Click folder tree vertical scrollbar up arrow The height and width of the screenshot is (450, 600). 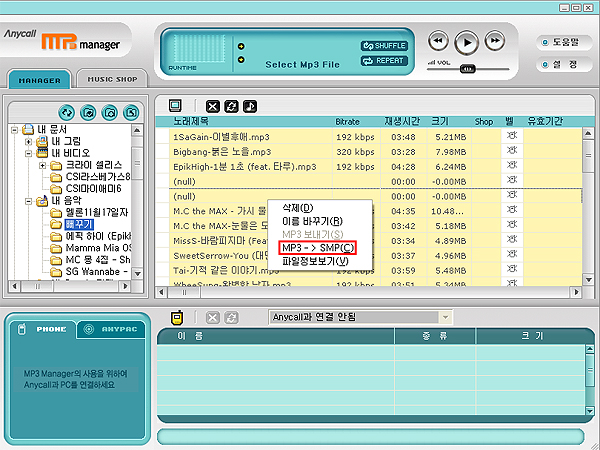pyautogui.click(x=137, y=130)
